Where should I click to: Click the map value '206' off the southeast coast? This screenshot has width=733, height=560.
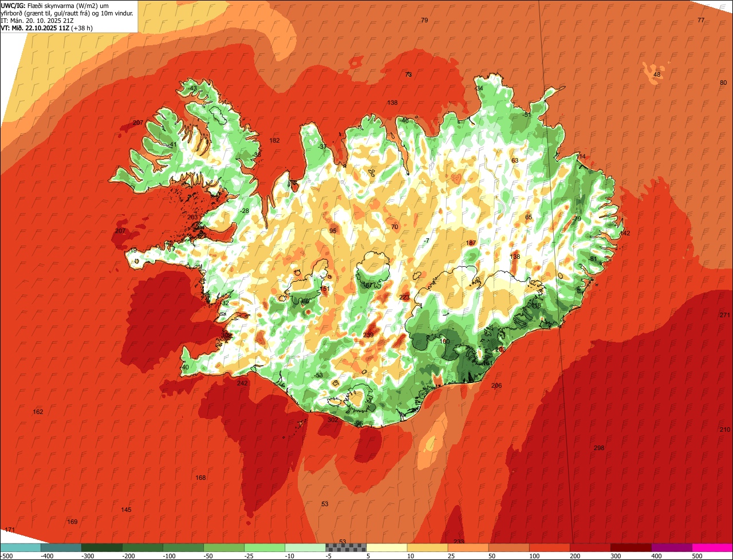point(496,385)
